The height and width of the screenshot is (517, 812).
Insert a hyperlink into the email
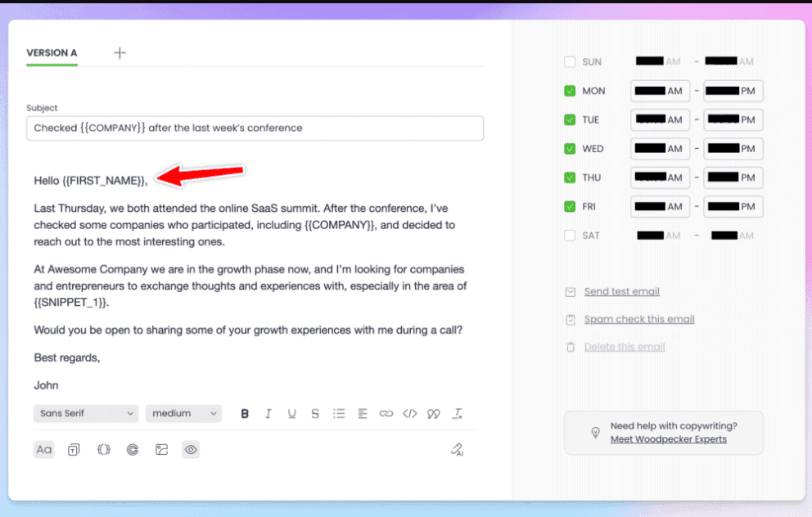pyautogui.click(x=386, y=413)
